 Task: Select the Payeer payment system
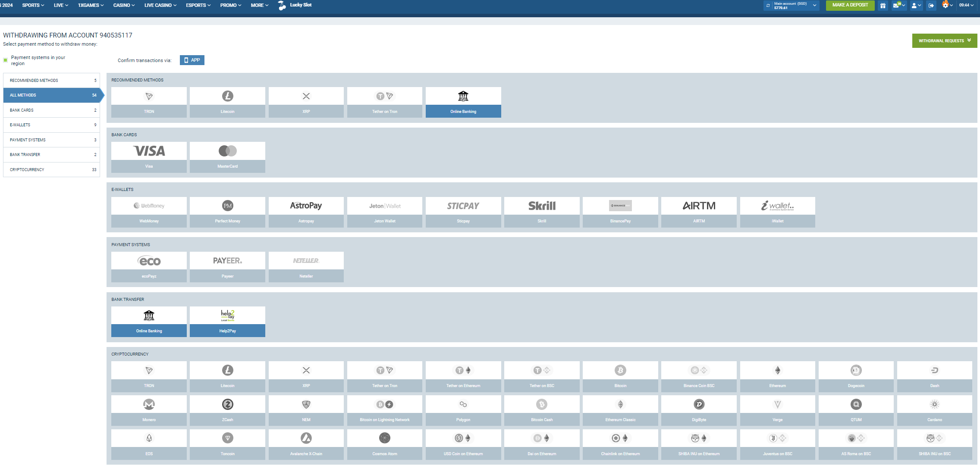point(227,267)
